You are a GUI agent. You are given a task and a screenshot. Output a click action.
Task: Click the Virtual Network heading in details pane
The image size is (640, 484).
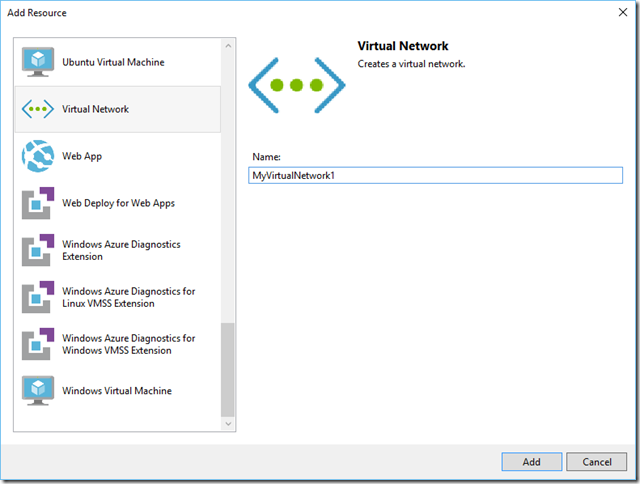tap(403, 46)
